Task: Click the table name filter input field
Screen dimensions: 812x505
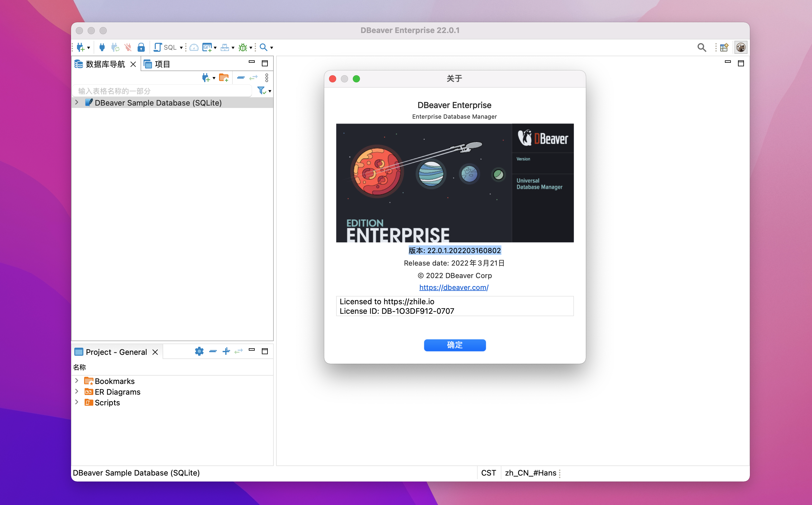Action: point(162,91)
